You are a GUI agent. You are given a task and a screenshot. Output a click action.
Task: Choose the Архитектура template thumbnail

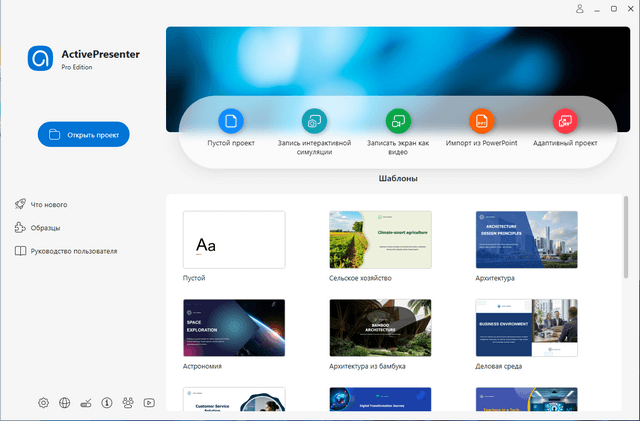click(x=526, y=240)
